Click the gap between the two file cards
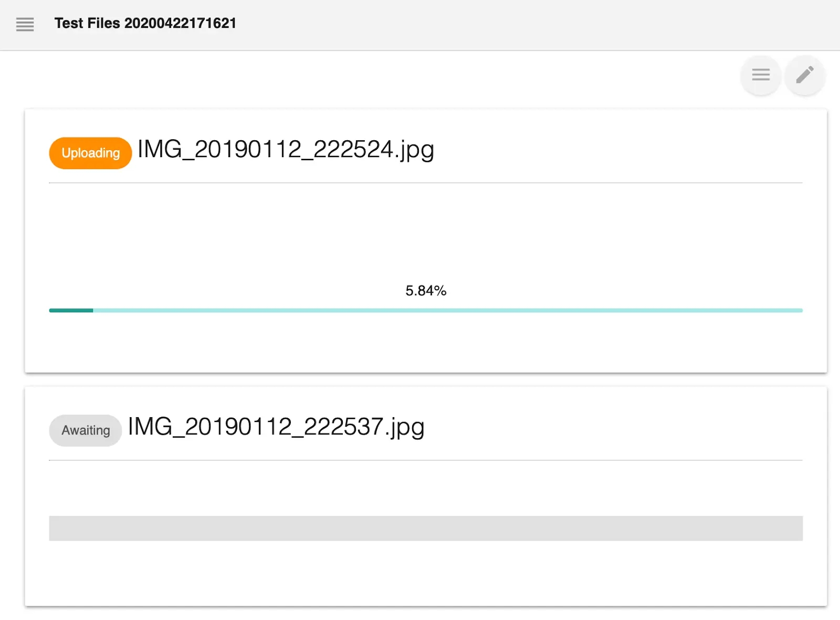Viewport: 840px width, 620px height. pyautogui.click(x=425, y=380)
